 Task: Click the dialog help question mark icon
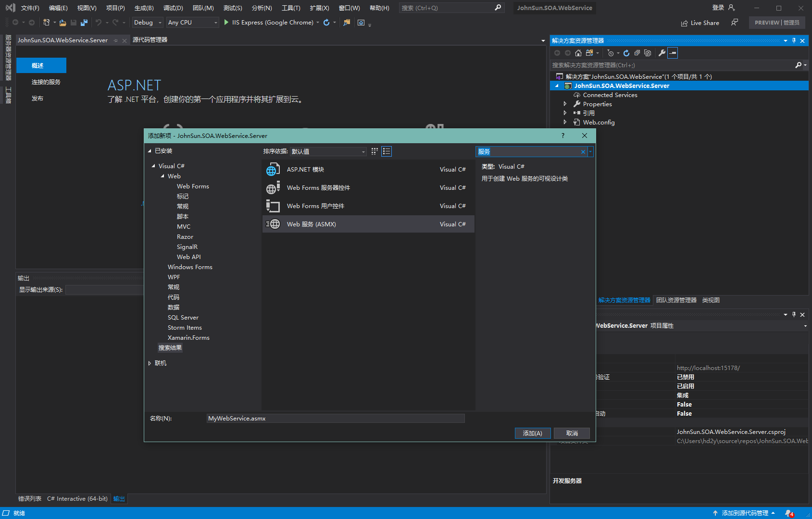[563, 136]
